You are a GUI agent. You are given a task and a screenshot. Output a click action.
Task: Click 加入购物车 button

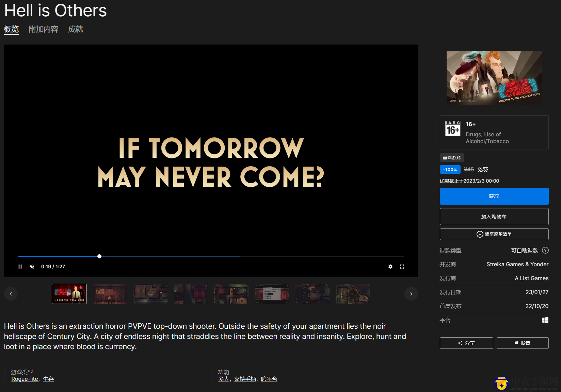(x=494, y=217)
